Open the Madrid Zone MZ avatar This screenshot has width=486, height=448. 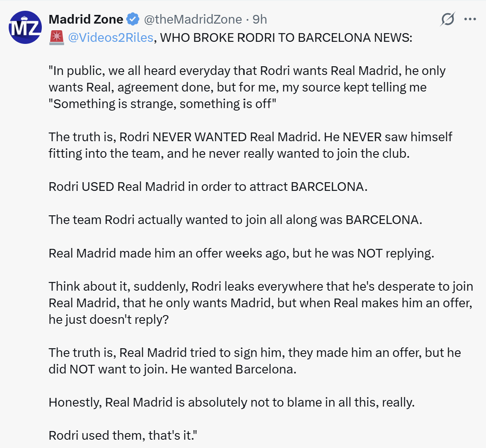point(25,27)
